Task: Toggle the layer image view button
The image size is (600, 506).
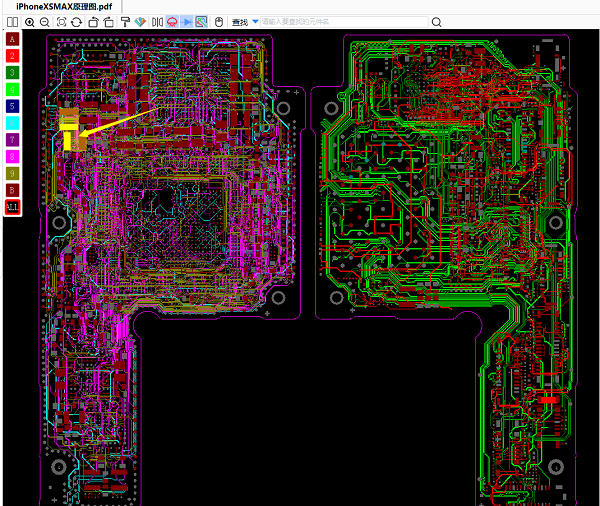Action: [x=201, y=21]
